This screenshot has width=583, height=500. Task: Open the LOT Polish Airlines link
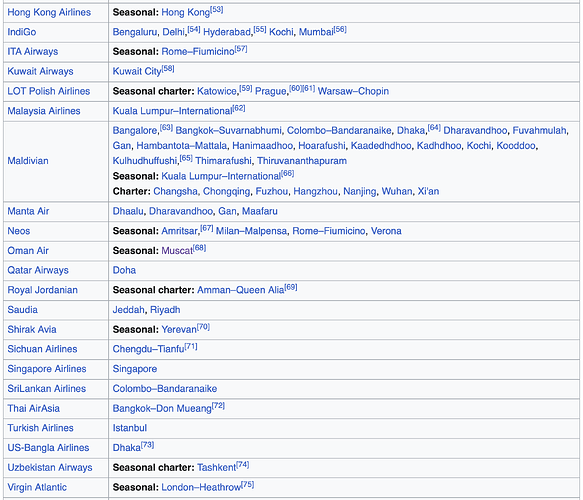[x=49, y=91]
